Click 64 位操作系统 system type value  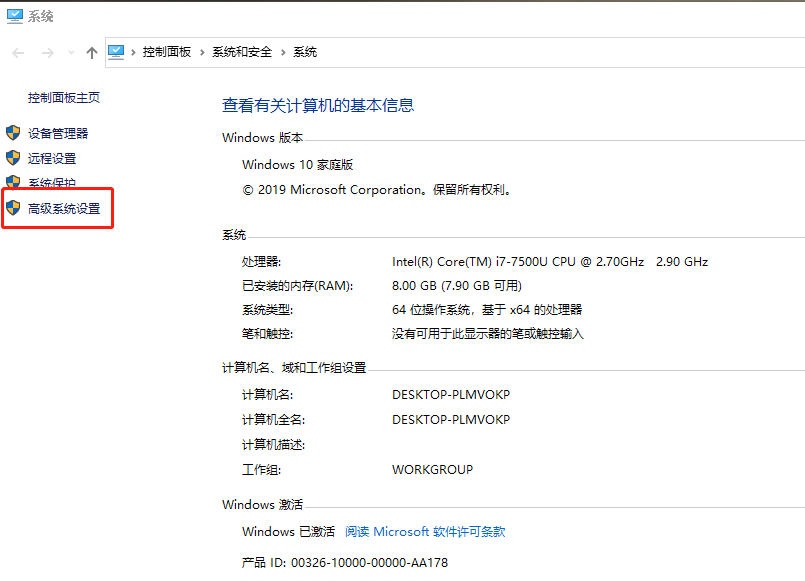487,310
